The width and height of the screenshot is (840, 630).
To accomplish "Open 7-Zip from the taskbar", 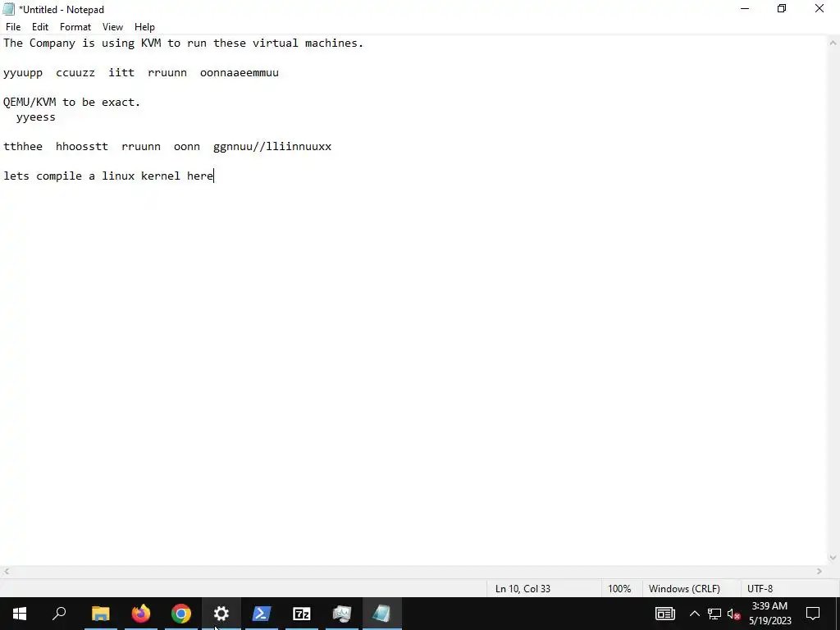I will tap(302, 614).
